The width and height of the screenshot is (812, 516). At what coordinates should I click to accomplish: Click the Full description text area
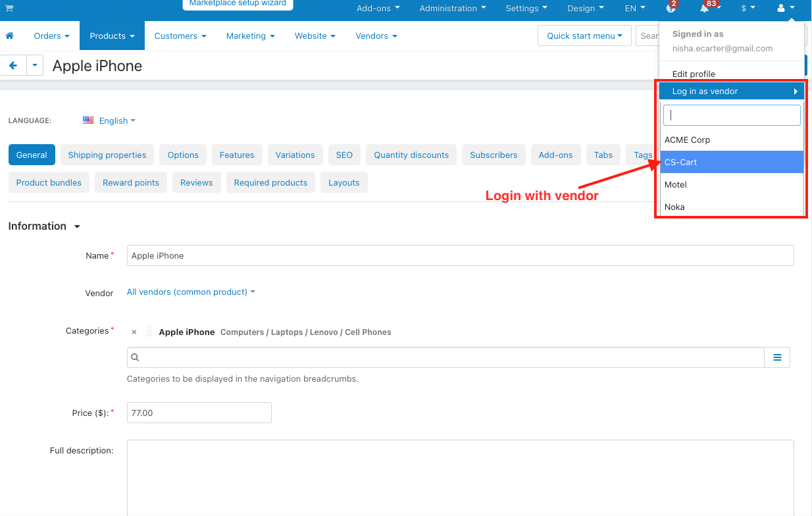click(x=460, y=478)
